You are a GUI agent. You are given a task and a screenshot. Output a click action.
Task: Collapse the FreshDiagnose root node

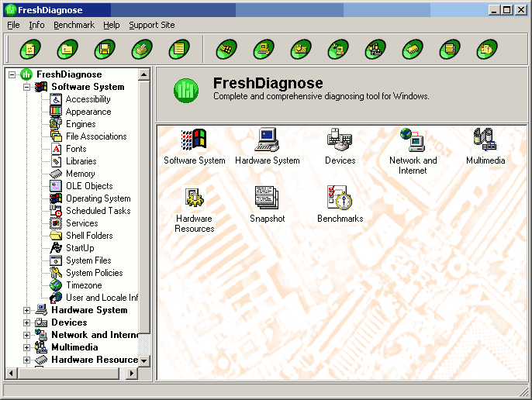point(12,74)
